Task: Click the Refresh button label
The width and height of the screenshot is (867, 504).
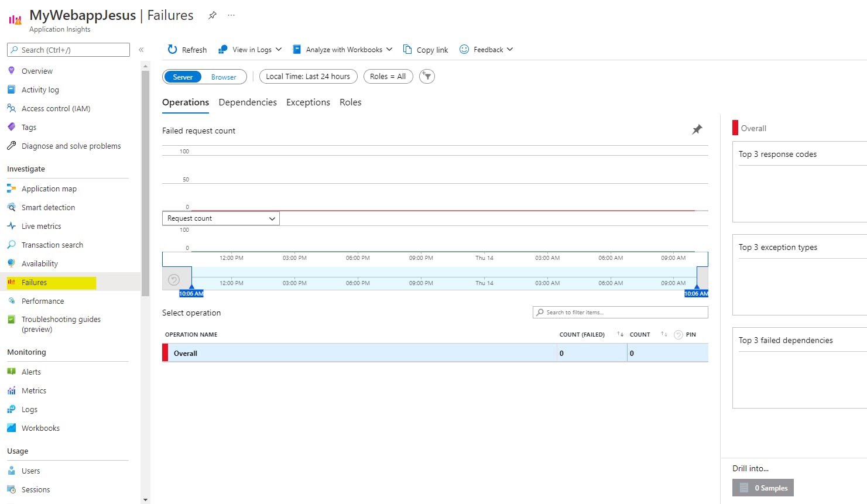Action: (194, 50)
